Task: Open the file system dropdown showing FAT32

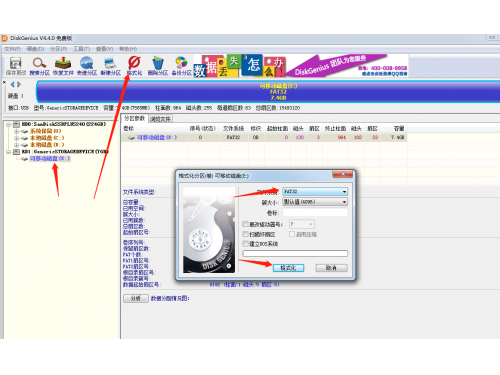Action: click(x=315, y=191)
